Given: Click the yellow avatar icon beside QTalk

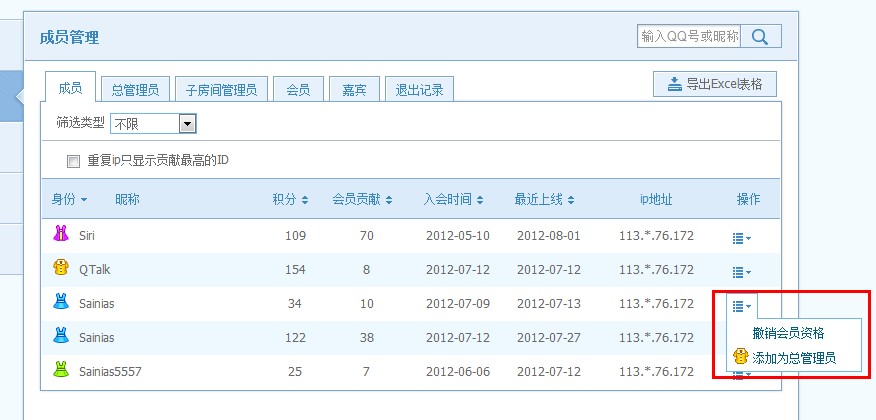Looking at the screenshot, I should pyautogui.click(x=60, y=269).
